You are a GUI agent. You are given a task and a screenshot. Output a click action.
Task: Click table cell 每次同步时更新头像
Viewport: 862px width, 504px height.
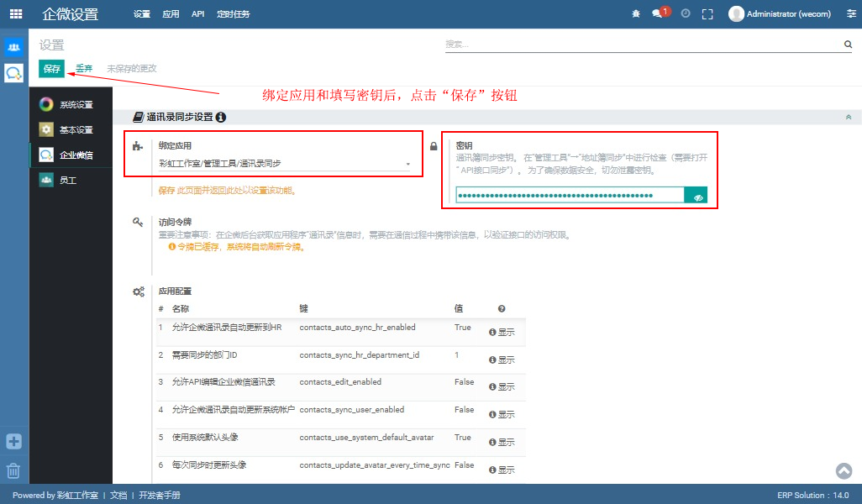(x=209, y=465)
